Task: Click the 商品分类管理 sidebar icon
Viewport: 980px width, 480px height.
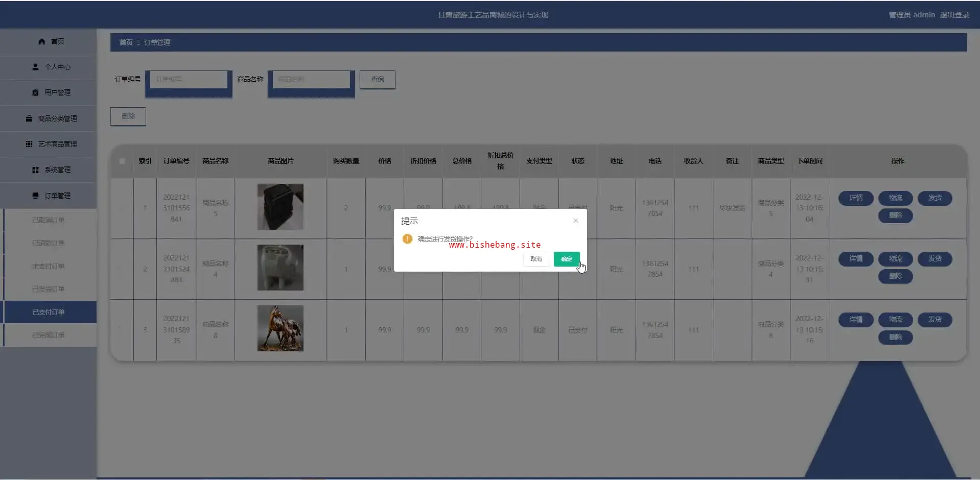Action: [x=29, y=118]
